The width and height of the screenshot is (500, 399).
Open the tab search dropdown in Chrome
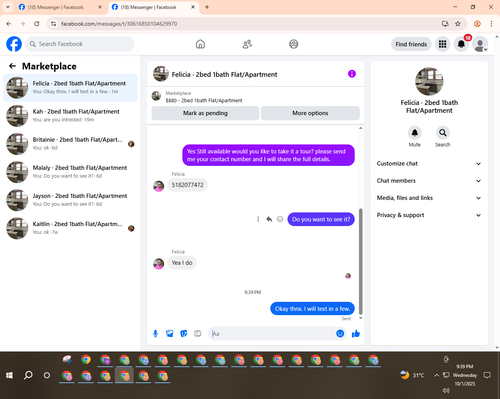(x=8, y=7)
